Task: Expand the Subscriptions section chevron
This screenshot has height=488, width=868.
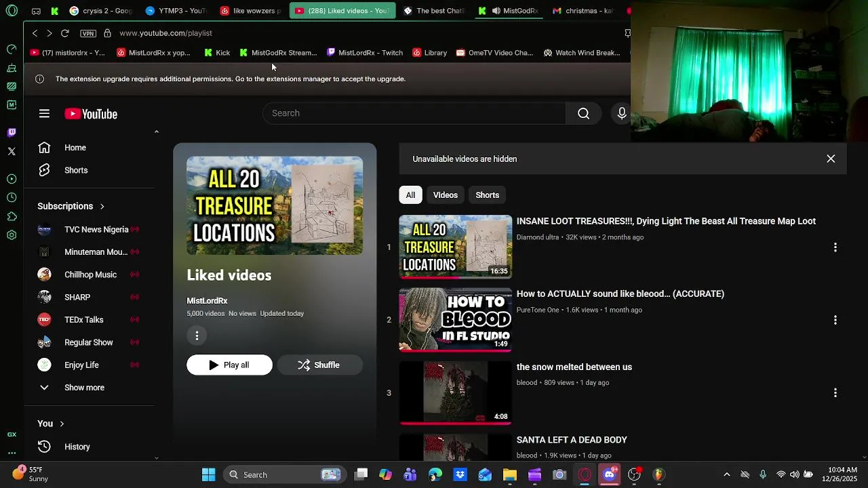Action: point(102,206)
